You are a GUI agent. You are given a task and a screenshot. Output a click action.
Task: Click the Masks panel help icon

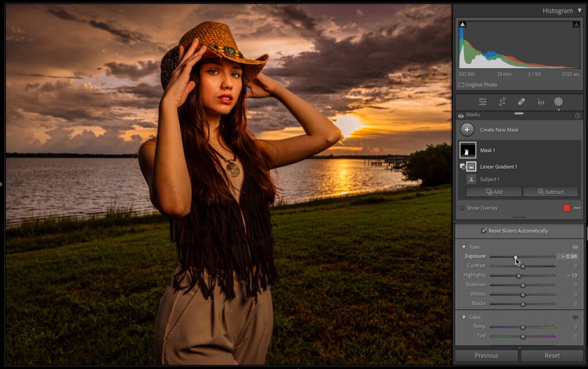(x=577, y=115)
